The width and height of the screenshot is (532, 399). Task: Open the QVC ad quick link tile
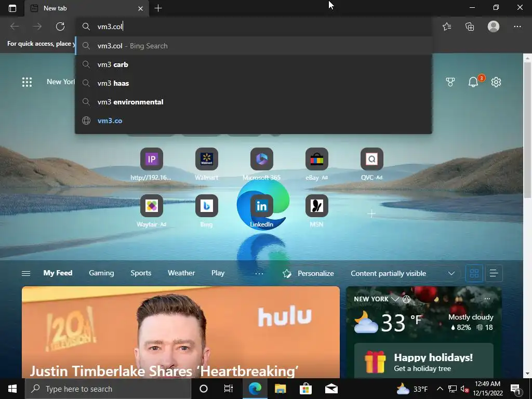point(372,164)
